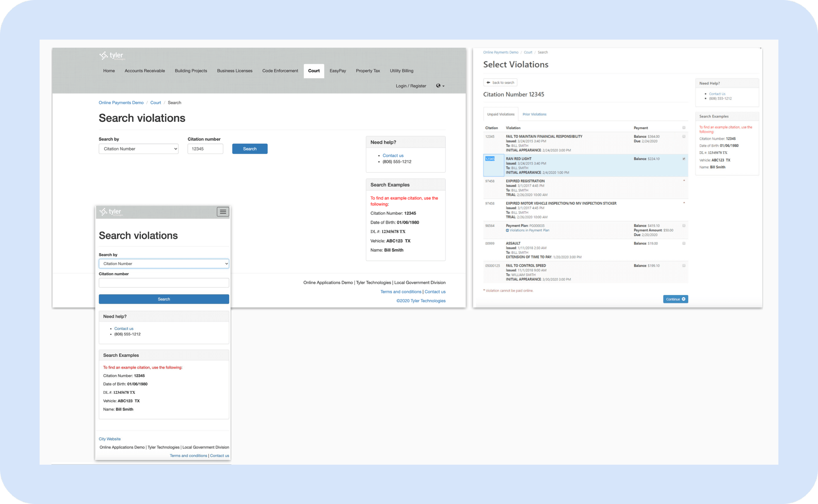Click the back to search arrow button
The width and height of the screenshot is (818, 504).
[x=500, y=82]
